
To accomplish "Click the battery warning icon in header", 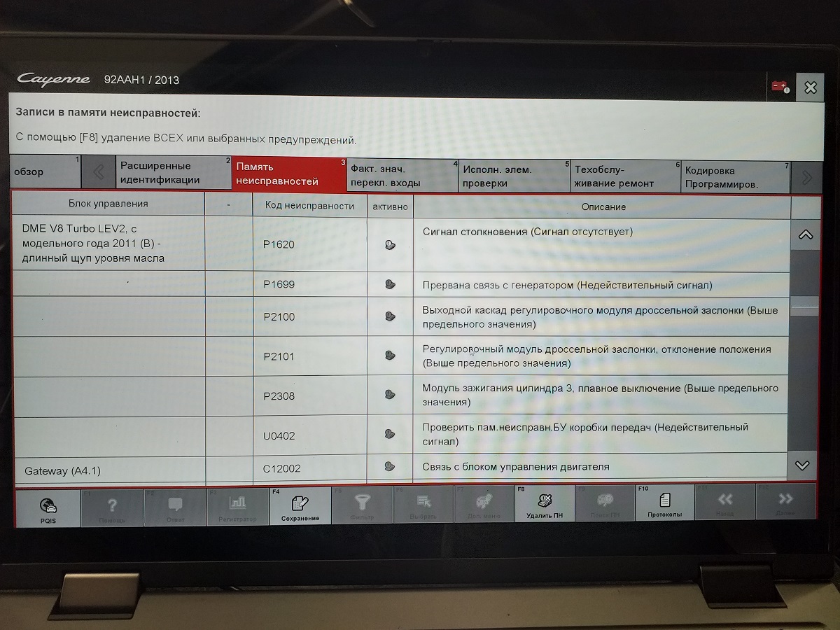I will [780, 87].
